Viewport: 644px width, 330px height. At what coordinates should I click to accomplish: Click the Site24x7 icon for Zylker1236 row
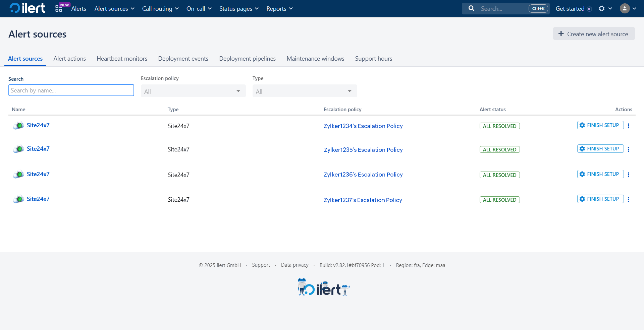18,174
